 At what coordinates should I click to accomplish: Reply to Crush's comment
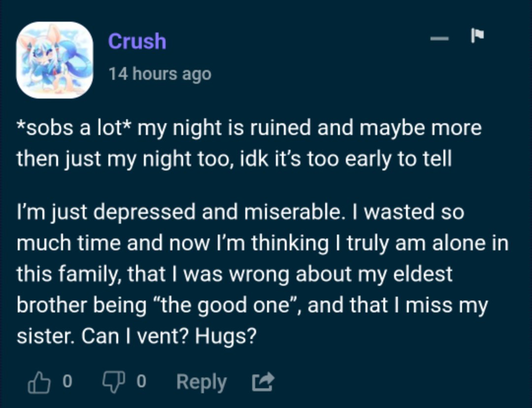[201, 382]
